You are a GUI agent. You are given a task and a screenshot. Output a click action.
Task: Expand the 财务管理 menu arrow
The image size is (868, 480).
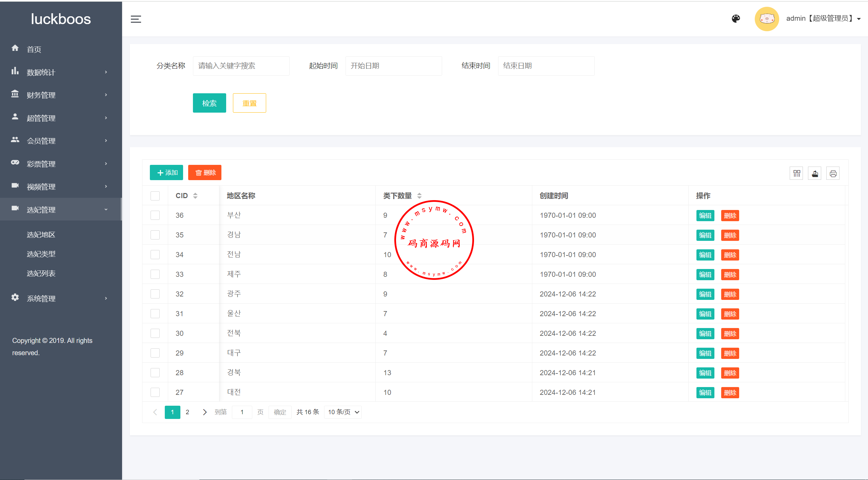(x=106, y=95)
